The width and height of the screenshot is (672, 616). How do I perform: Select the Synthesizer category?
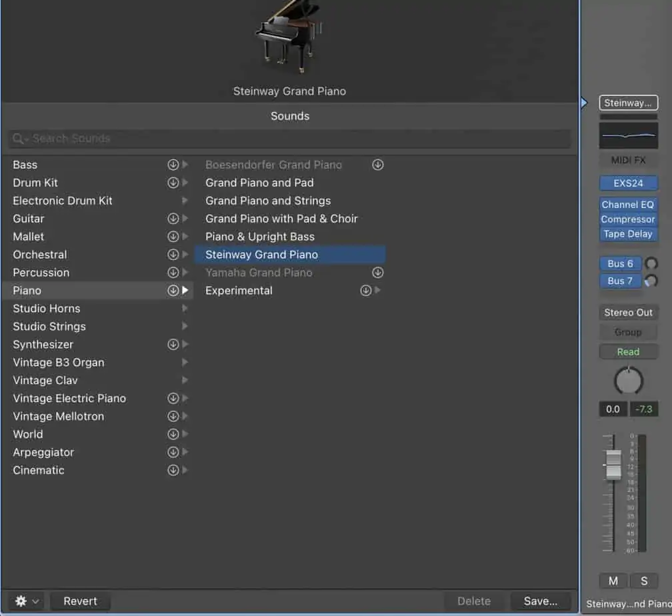coord(97,345)
